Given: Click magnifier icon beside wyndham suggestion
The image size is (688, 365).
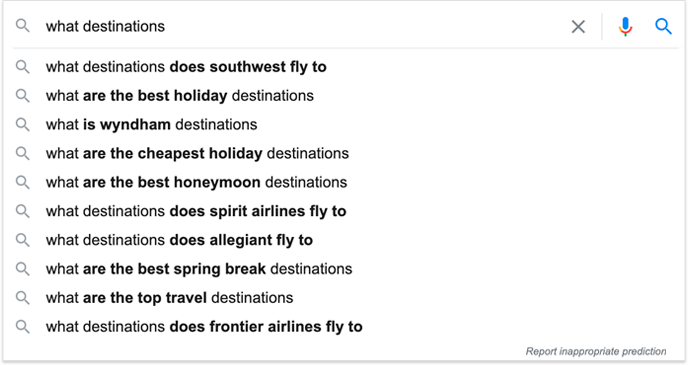Looking at the screenshot, I should (x=22, y=125).
